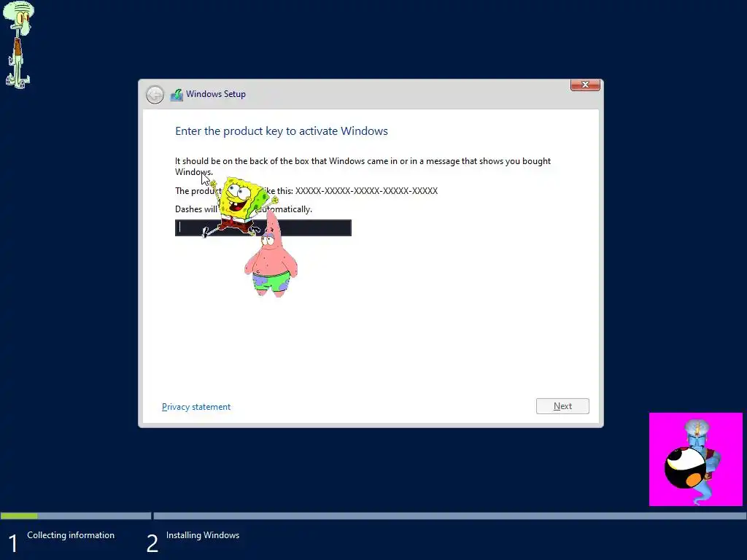
Task: Click the product key input field
Action: click(263, 227)
